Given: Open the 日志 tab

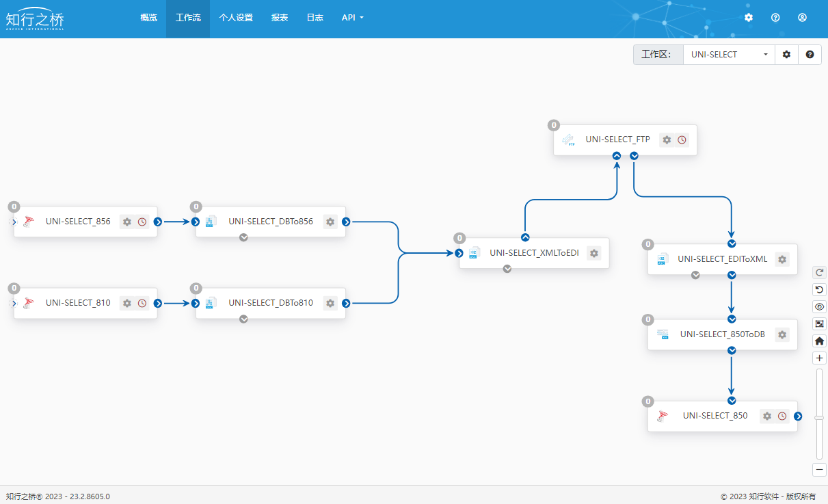Looking at the screenshot, I should pos(315,18).
